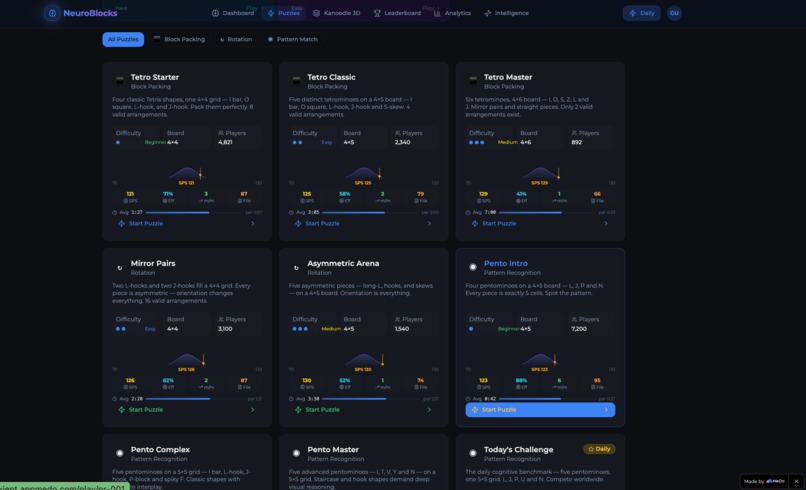Click chevron arrow on Pento Intro button
Image resolution: width=806 pixels, height=490 pixels.
click(606, 410)
